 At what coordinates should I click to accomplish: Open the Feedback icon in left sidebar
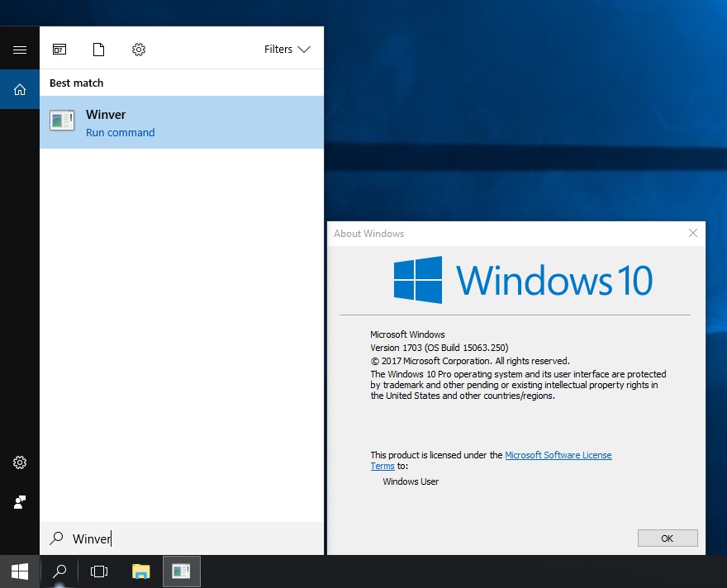[20, 502]
